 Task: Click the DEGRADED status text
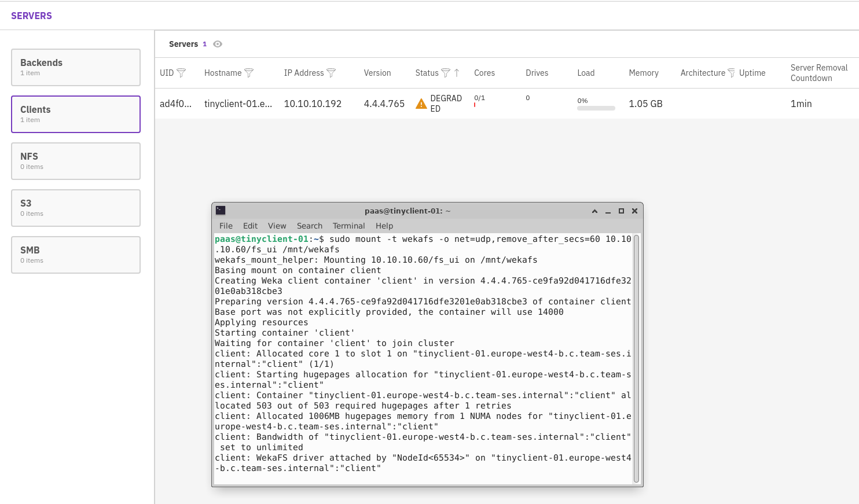[446, 104]
